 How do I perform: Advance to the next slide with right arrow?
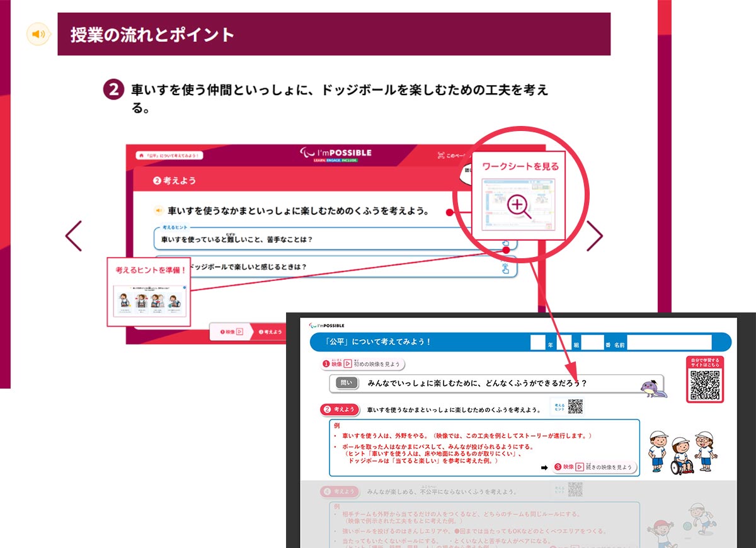click(594, 236)
